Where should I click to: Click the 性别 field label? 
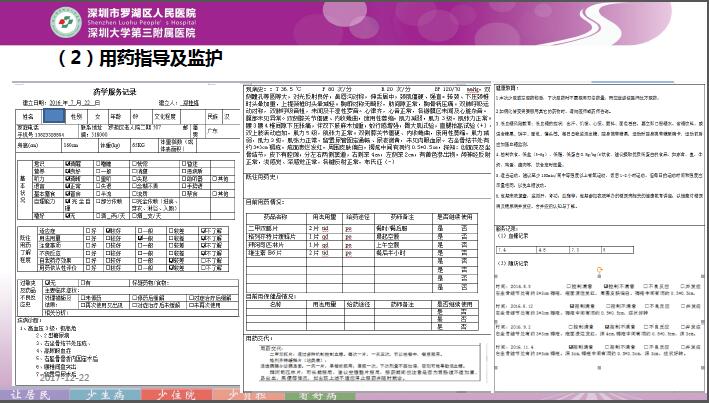pos(76,116)
